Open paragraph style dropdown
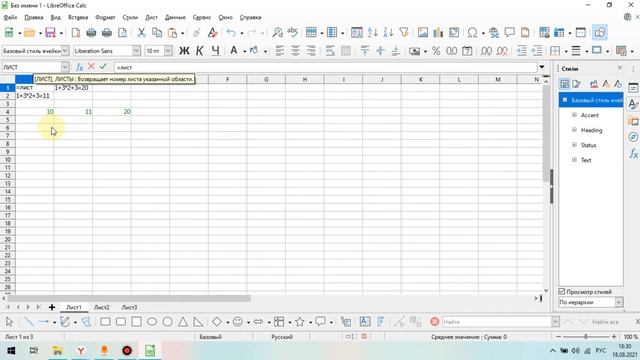 tap(65, 51)
